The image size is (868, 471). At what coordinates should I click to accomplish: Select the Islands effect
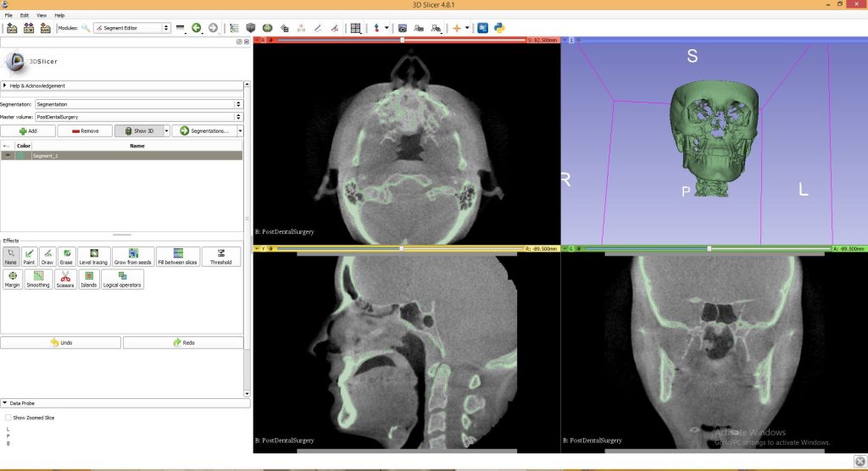pos(88,280)
